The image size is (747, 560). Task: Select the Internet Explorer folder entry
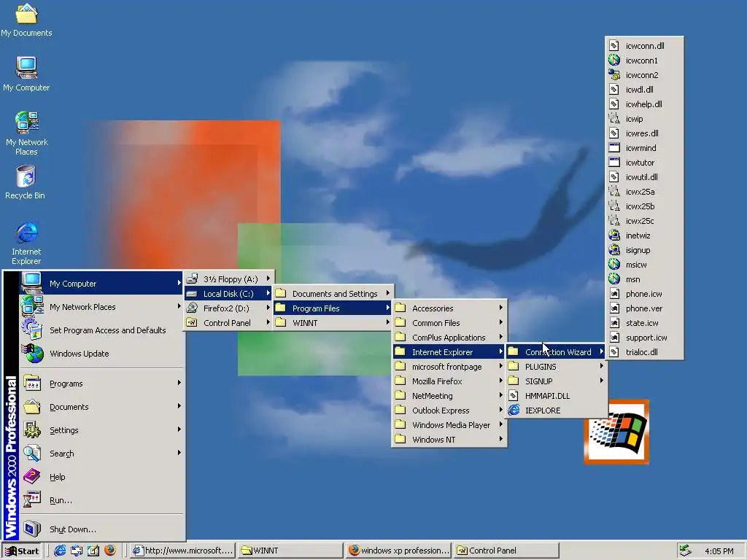(x=449, y=352)
